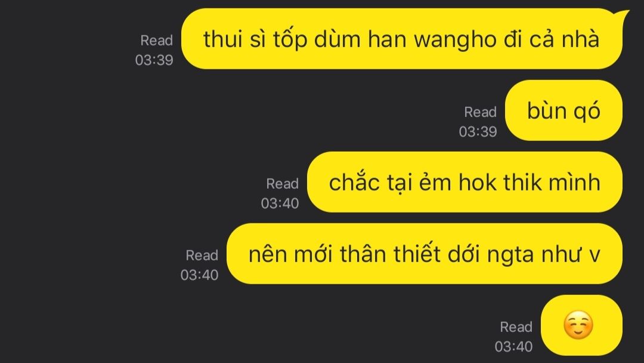Click the 03:40 time beside "nên mới thân thiết"

click(x=199, y=275)
